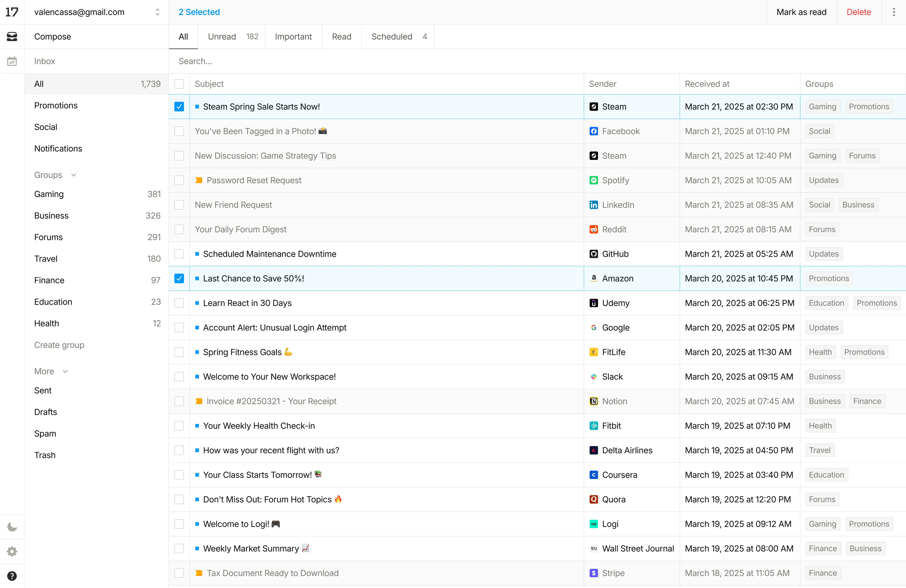
Task: Check the Learn React in 30 Days checkbox
Action: click(x=179, y=303)
